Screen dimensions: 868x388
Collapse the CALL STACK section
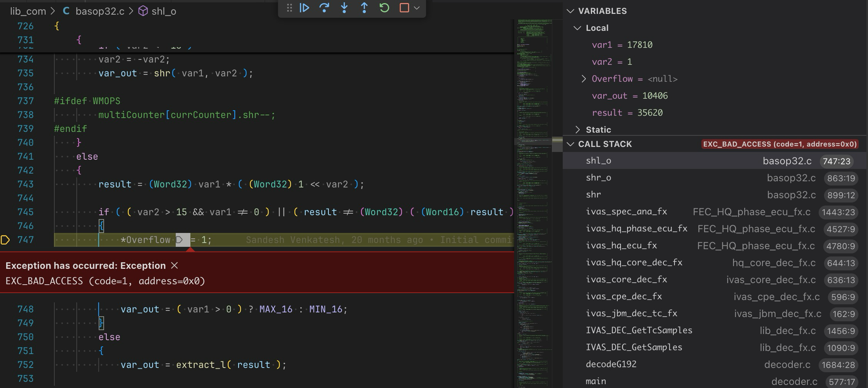coord(570,144)
